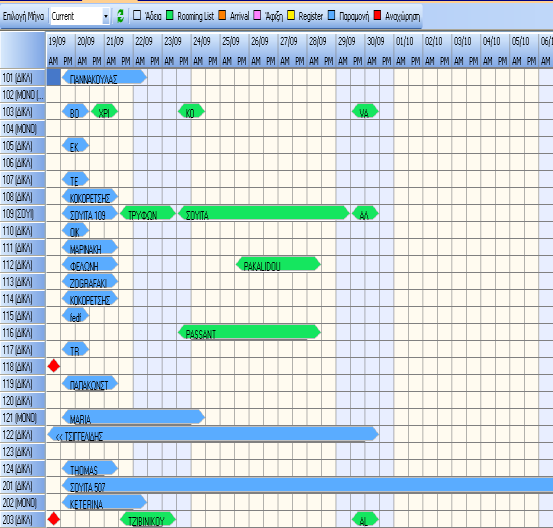Click the 05/10 date column header
This screenshot has height=528, width=553.
pyautogui.click(x=524, y=42)
